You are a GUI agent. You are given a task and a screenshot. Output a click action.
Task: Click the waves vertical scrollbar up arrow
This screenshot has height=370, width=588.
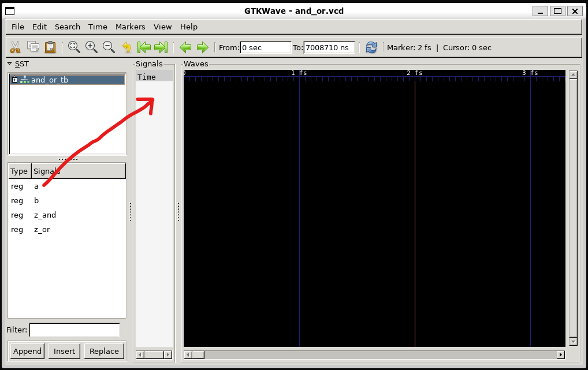[573, 74]
